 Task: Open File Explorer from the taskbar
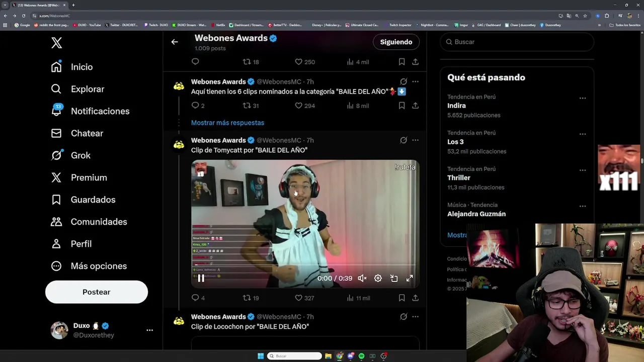point(328,356)
